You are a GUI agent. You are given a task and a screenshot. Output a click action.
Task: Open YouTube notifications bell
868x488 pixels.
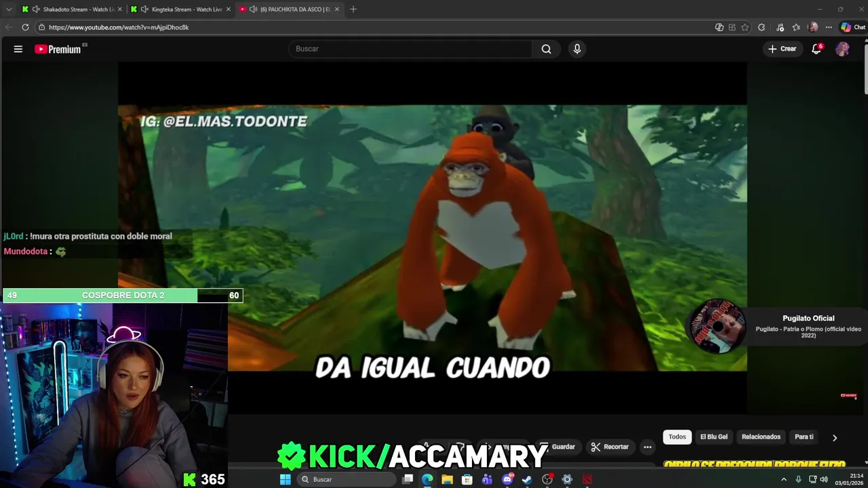[x=816, y=49]
